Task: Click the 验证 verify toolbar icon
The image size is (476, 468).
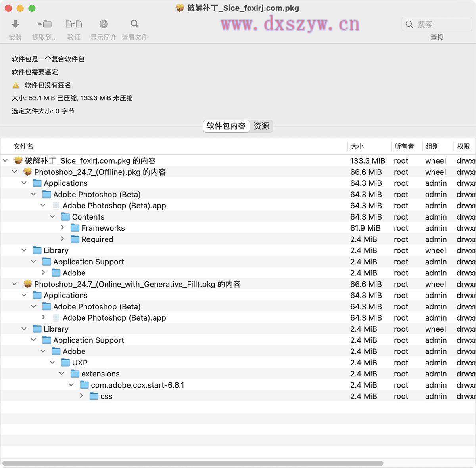Action: pyautogui.click(x=74, y=24)
